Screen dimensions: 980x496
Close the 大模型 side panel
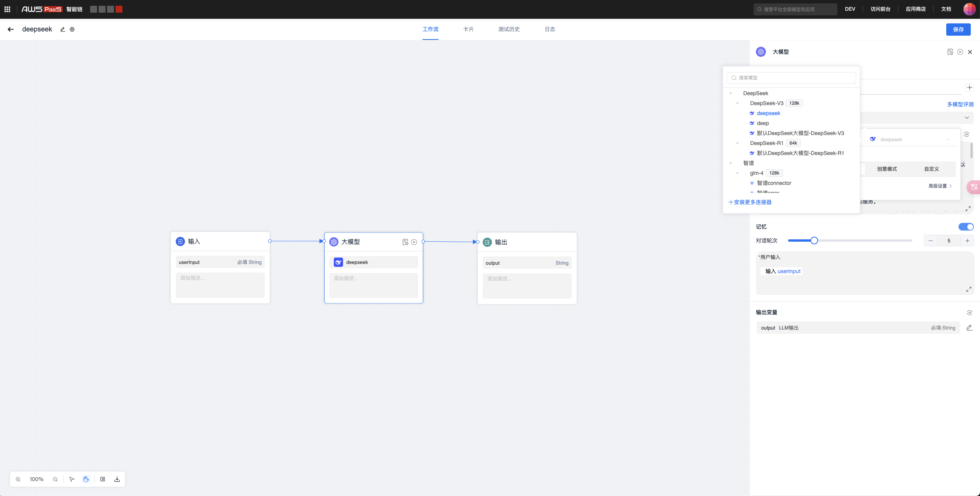tap(970, 52)
